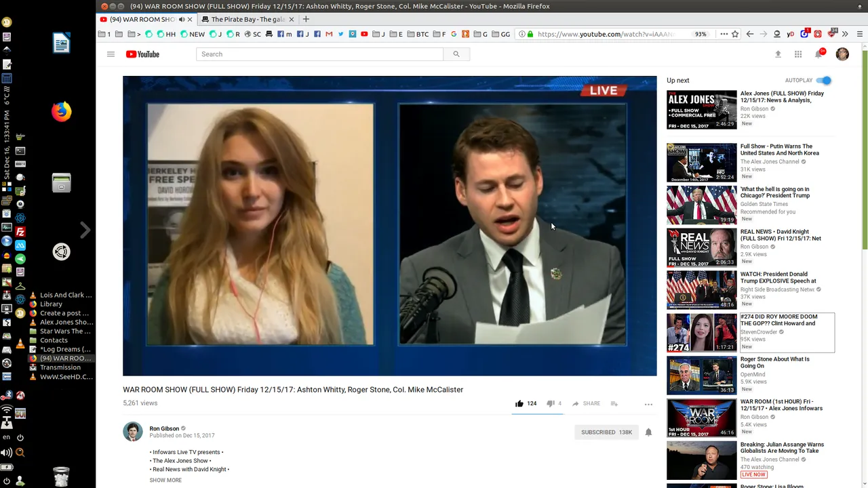Image resolution: width=868 pixels, height=488 pixels.
Task: Like the video with thumbs up
Action: pyautogui.click(x=519, y=403)
